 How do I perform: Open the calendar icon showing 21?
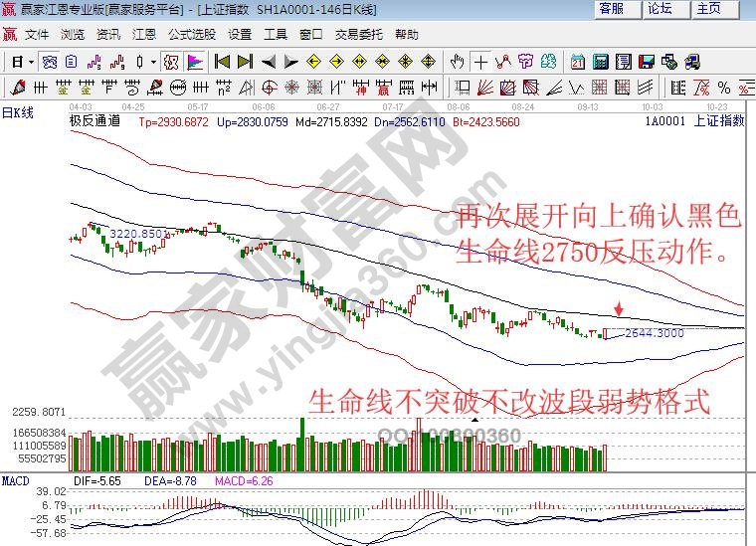[x=578, y=62]
